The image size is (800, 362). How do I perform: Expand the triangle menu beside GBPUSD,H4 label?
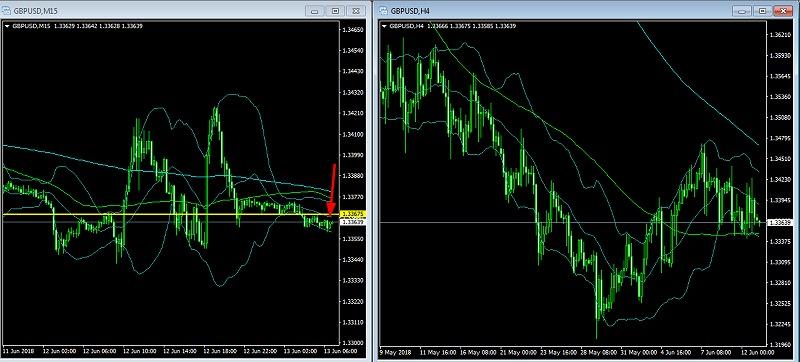[x=384, y=25]
